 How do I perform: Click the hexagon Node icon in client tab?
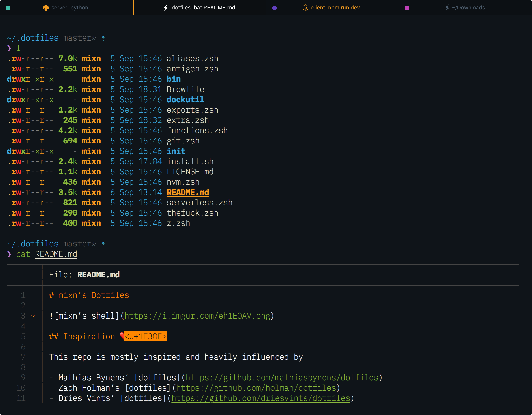click(305, 8)
